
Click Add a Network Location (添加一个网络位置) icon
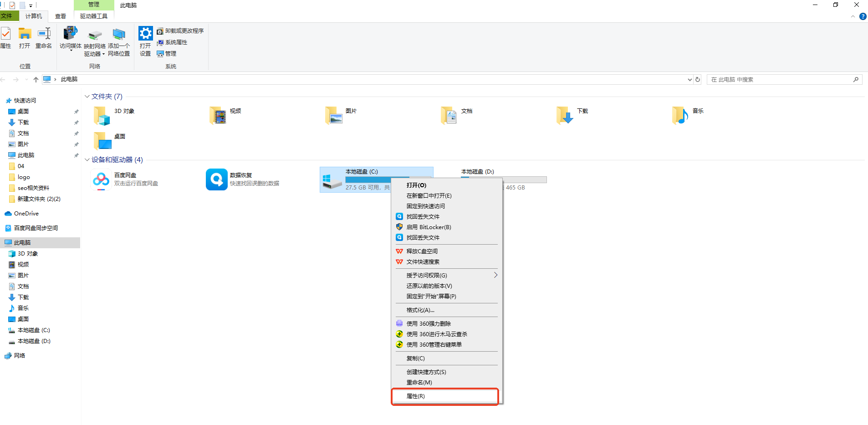[119, 35]
